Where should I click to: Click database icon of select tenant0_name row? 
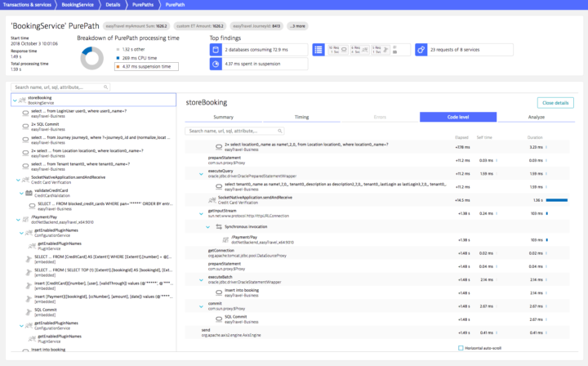pos(219,186)
